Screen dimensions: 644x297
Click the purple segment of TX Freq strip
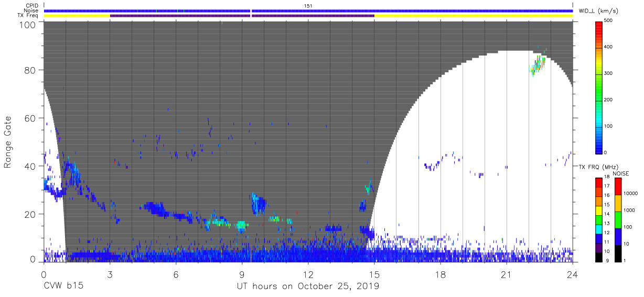(x=242, y=16)
